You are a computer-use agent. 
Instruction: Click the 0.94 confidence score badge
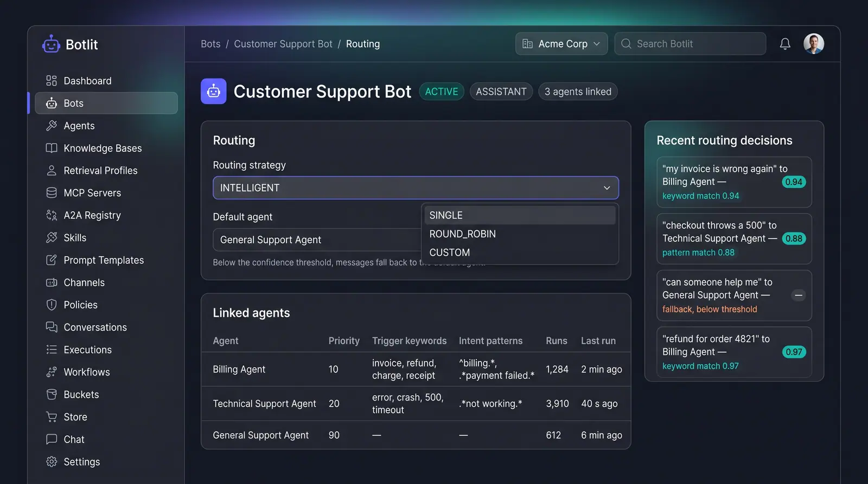click(794, 182)
